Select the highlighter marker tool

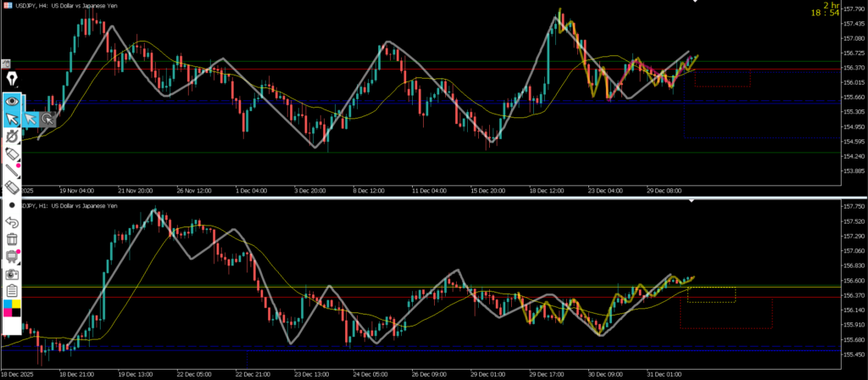tap(12, 154)
